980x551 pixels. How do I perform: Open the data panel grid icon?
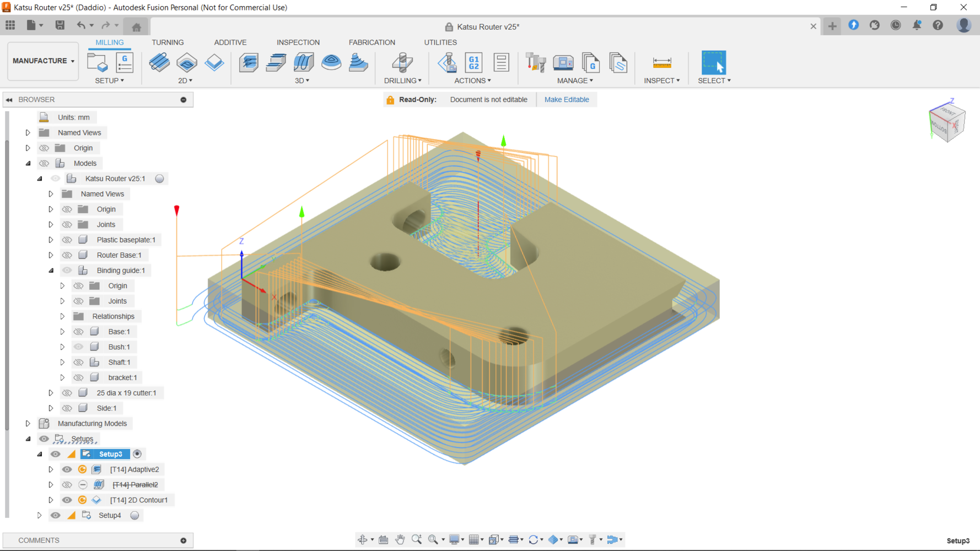[10, 25]
